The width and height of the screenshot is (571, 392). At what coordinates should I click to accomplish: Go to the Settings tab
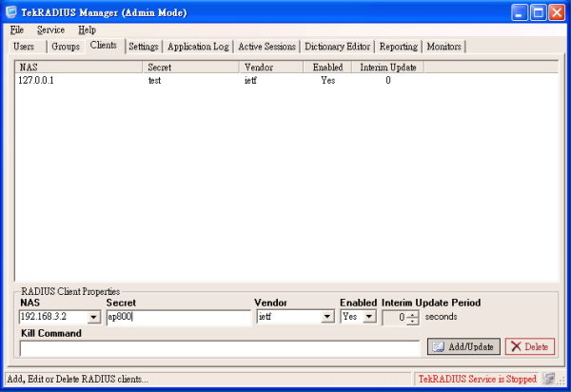pyautogui.click(x=144, y=47)
